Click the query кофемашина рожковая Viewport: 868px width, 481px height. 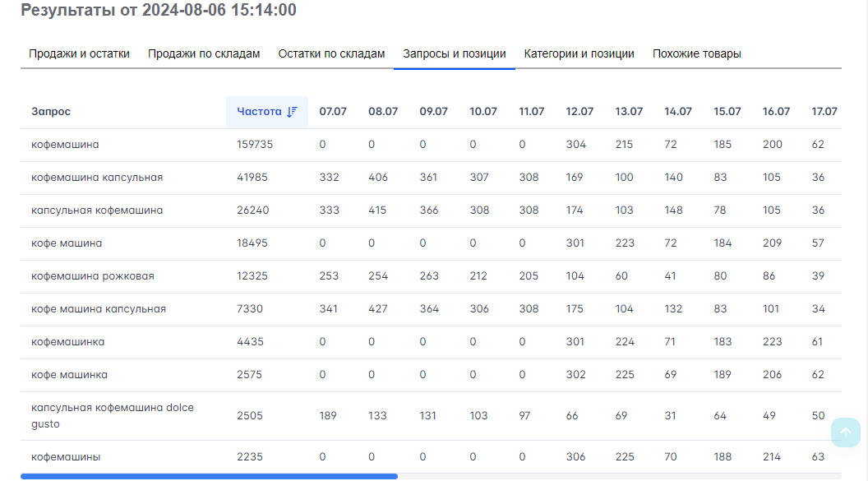pyautogui.click(x=92, y=276)
